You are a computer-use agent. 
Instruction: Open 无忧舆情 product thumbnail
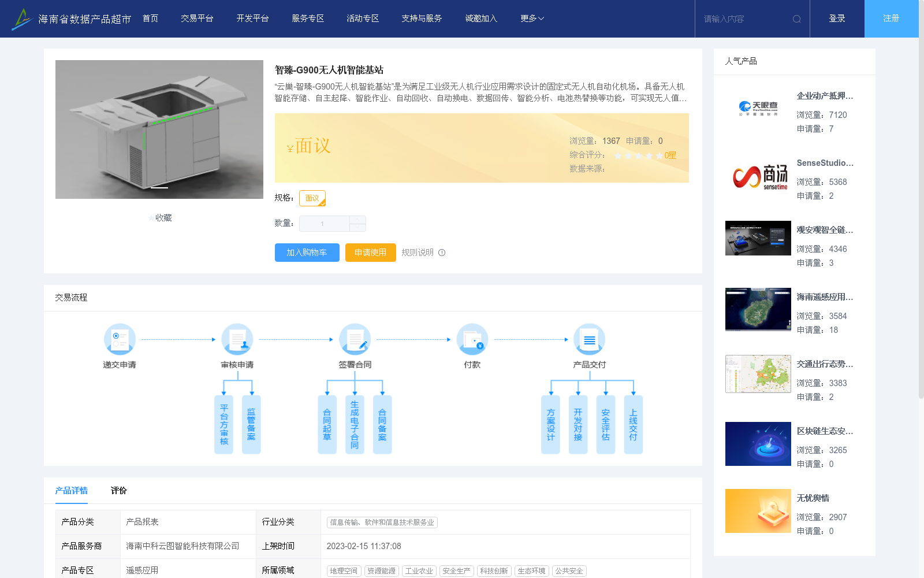click(758, 511)
